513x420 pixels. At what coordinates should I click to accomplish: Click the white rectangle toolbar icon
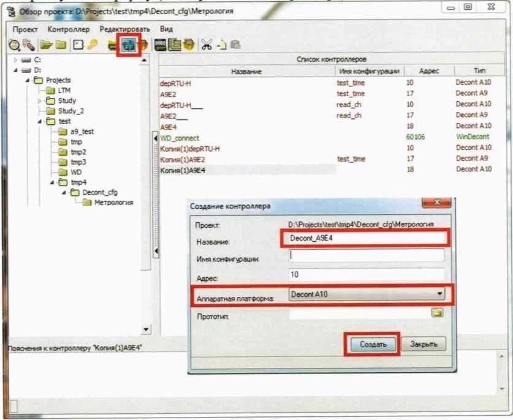[x=78, y=45]
